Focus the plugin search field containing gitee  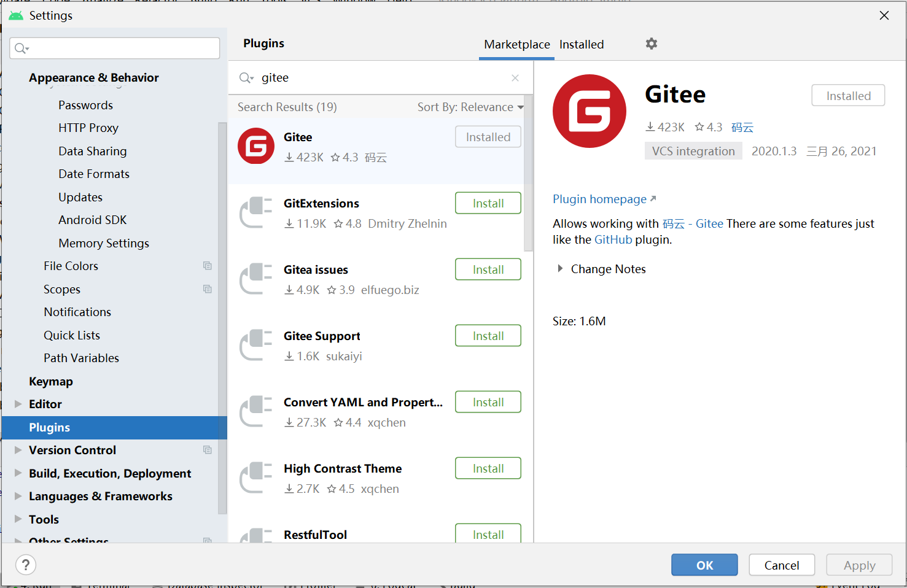click(381, 78)
